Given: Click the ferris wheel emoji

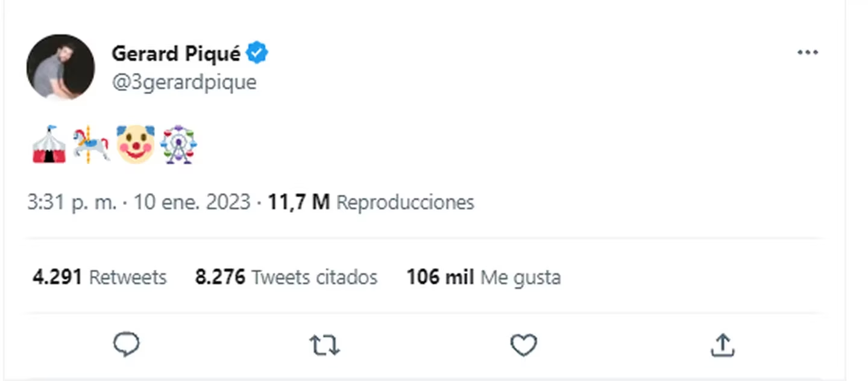Looking at the screenshot, I should (179, 145).
